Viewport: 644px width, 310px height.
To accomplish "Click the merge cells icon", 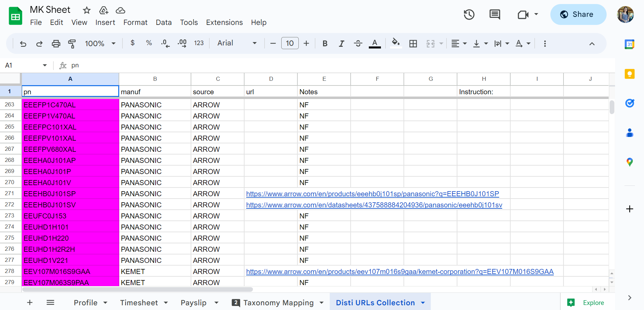I will click(x=430, y=43).
